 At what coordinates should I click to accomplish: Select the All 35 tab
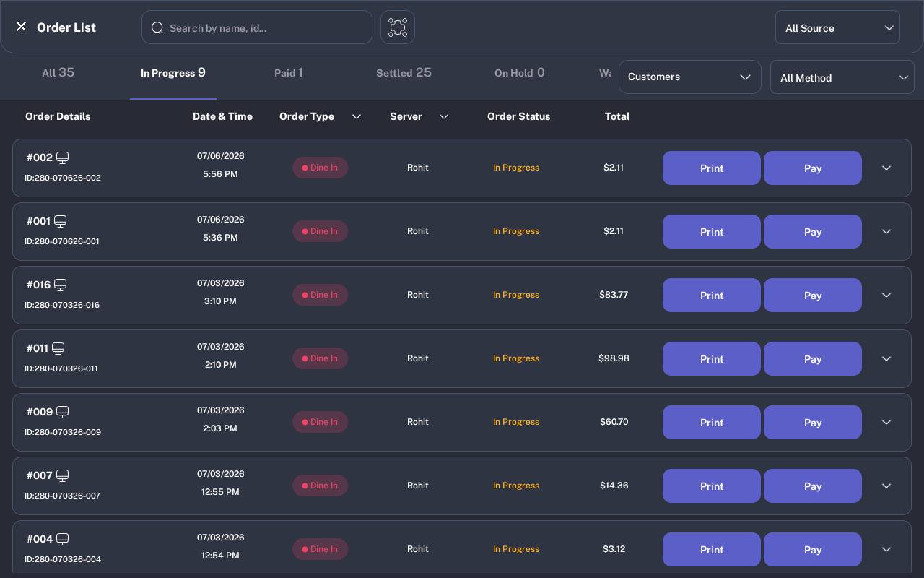58,72
